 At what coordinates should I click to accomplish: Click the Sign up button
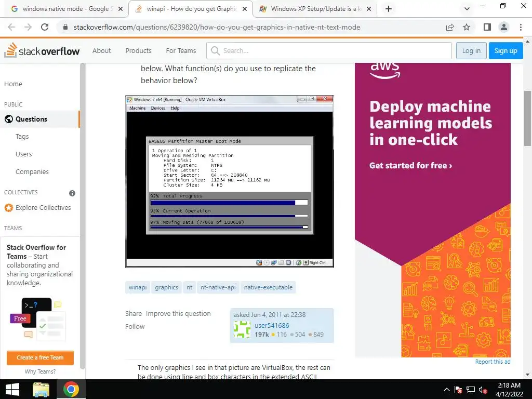click(x=506, y=50)
